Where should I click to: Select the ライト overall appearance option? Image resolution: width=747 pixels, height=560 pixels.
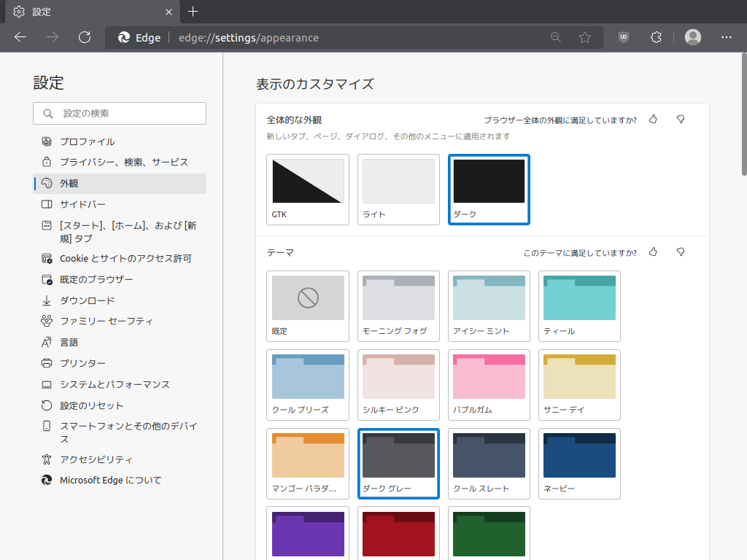(x=398, y=190)
